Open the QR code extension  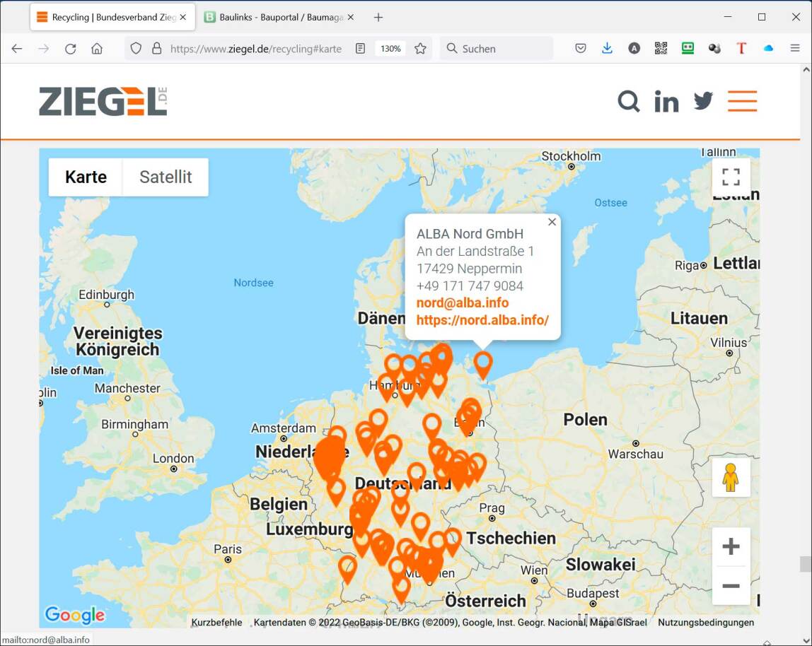tap(661, 49)
